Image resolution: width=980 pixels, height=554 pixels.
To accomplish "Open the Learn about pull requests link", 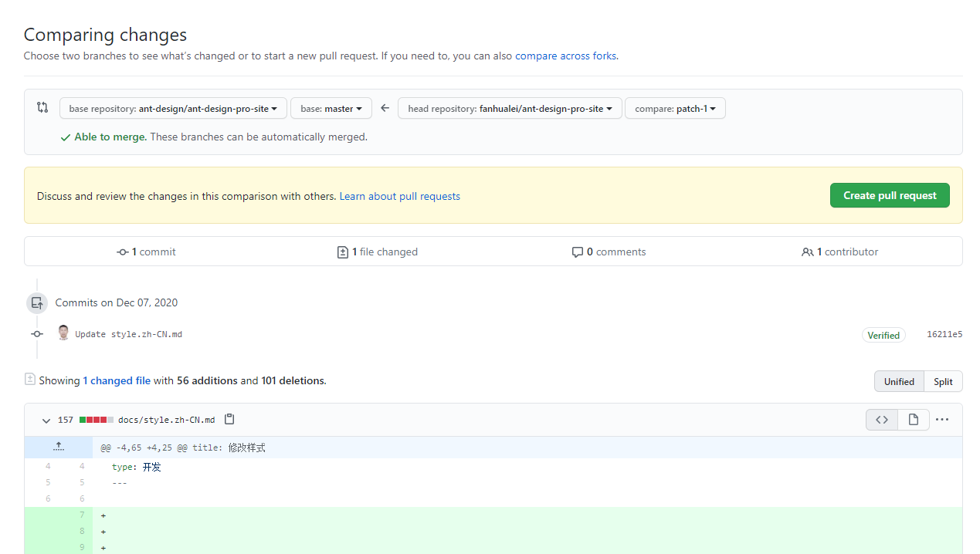I will click(x=400, y=196).
